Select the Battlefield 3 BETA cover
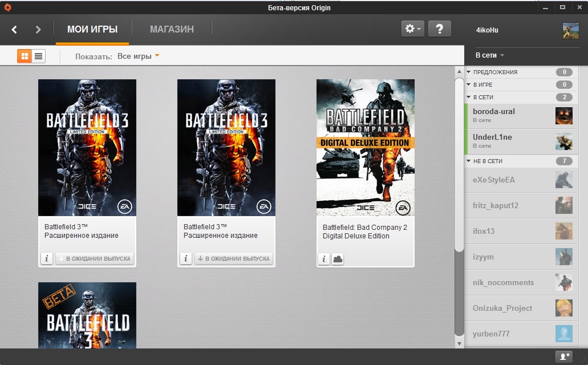The image size is (588, 365). 87,315
